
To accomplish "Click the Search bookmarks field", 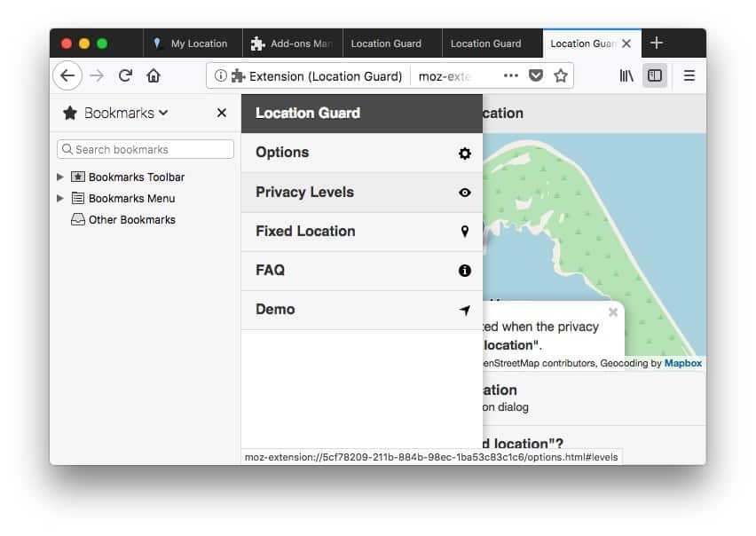I will [x=146, y=150].
